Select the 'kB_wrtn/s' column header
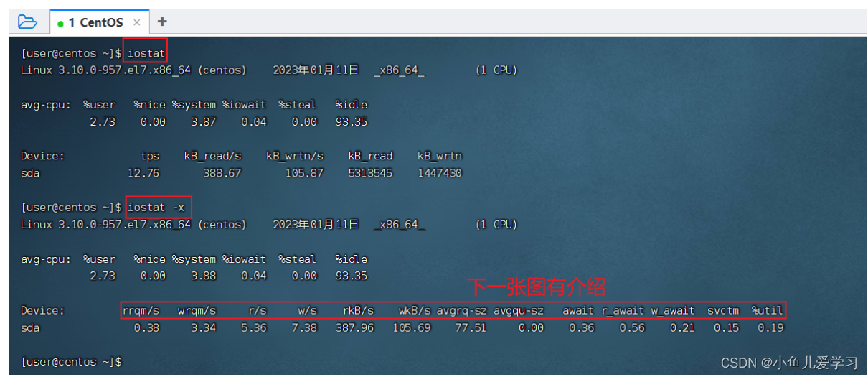Screen dimensions: 868x377 [x=295, y=156]
